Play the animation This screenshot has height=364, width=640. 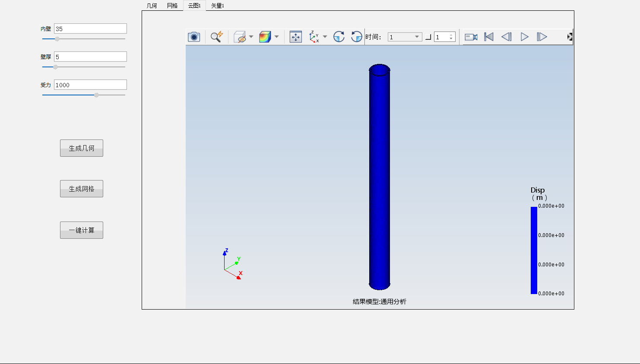524,37
